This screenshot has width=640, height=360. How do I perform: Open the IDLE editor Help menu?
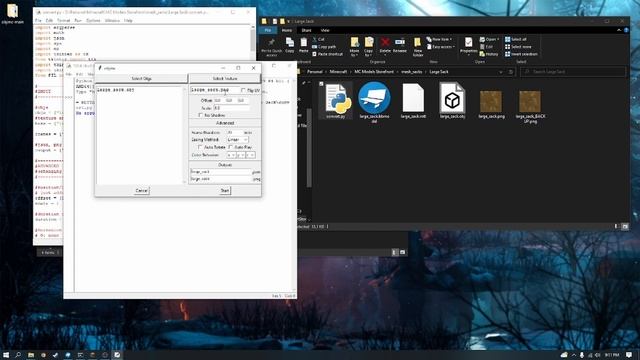(128, 20)
